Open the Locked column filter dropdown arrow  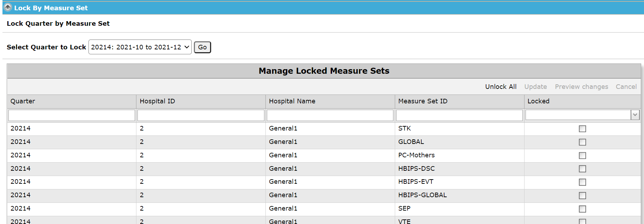click(635, 115)
